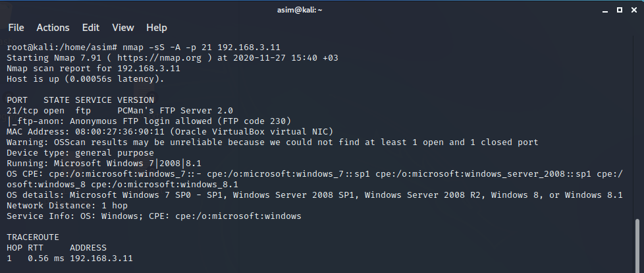This screenshot has height=273, width=644.
Task: Click the OS details output line
Action: click(315, 195)
